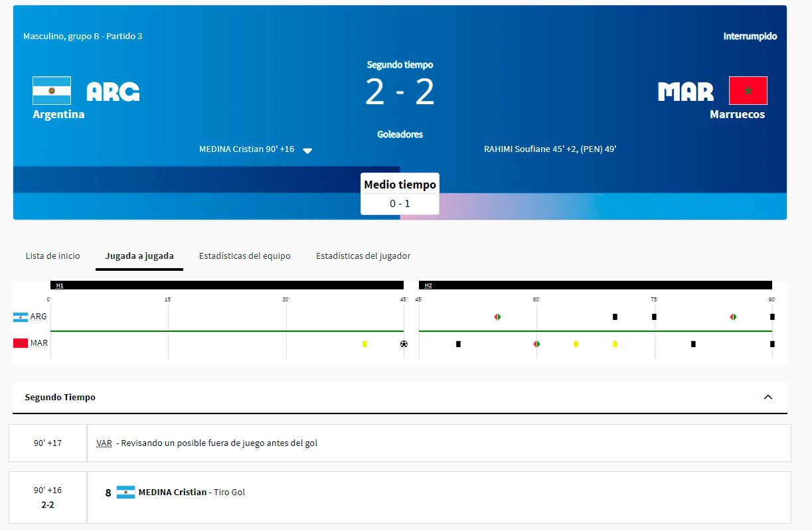Click Morocco's substitution icon at minute 60
Image resolution: width=812 pixels, height=531 pixels.
(536, 344)
